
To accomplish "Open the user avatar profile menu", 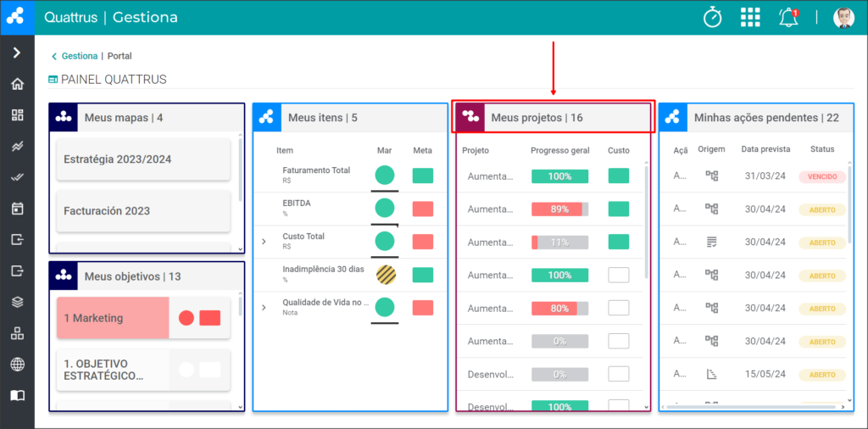I will pos(843,18).
